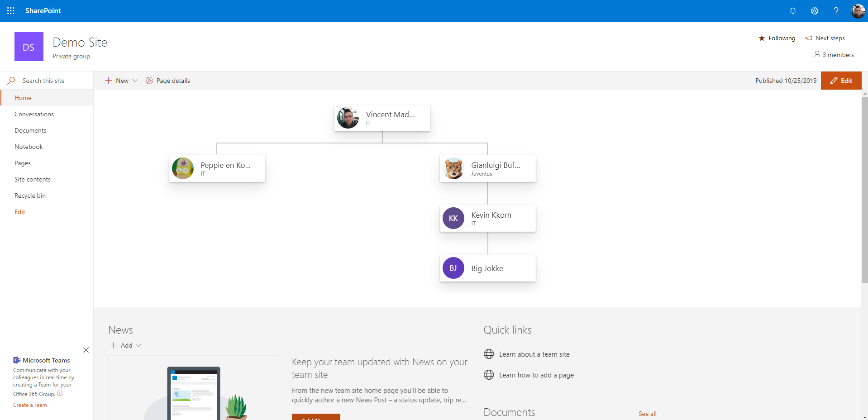Click Create a Team link

coord(30,405)
